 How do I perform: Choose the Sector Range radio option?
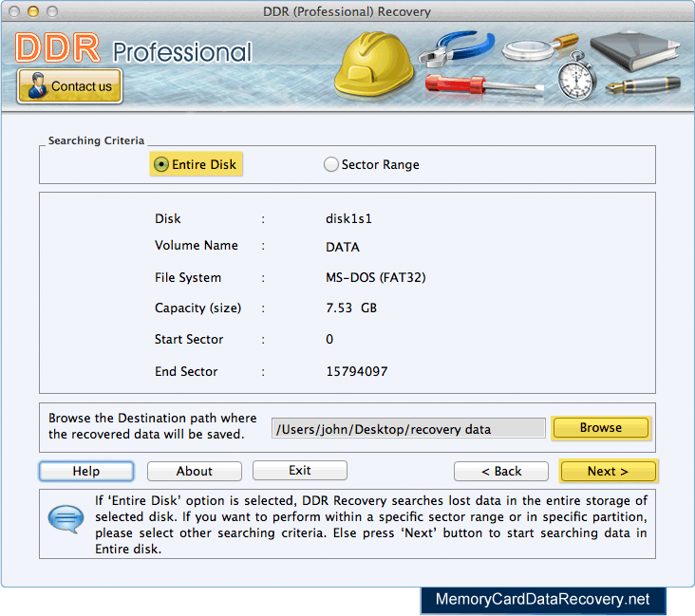pyautogui.click(x=371, y=164)
